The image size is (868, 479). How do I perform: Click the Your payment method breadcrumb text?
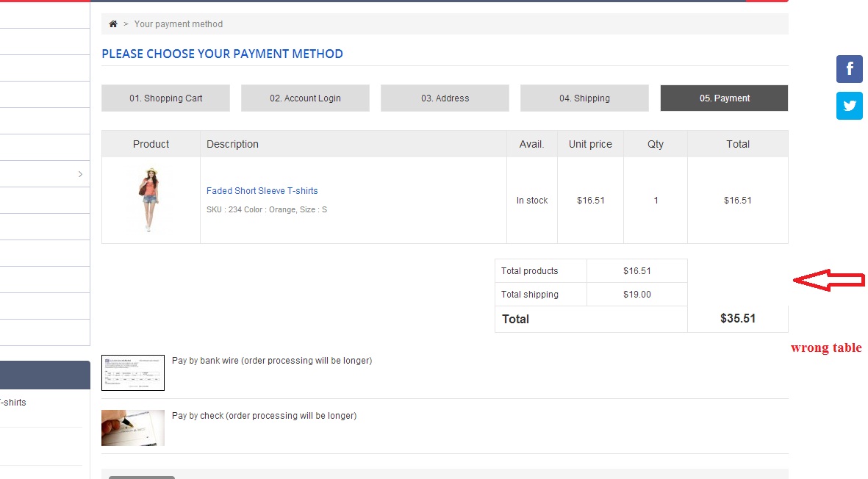(179, 24)
